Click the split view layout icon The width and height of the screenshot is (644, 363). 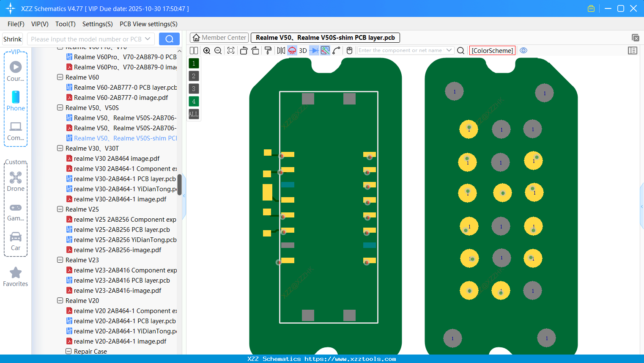tap(194, 51)
